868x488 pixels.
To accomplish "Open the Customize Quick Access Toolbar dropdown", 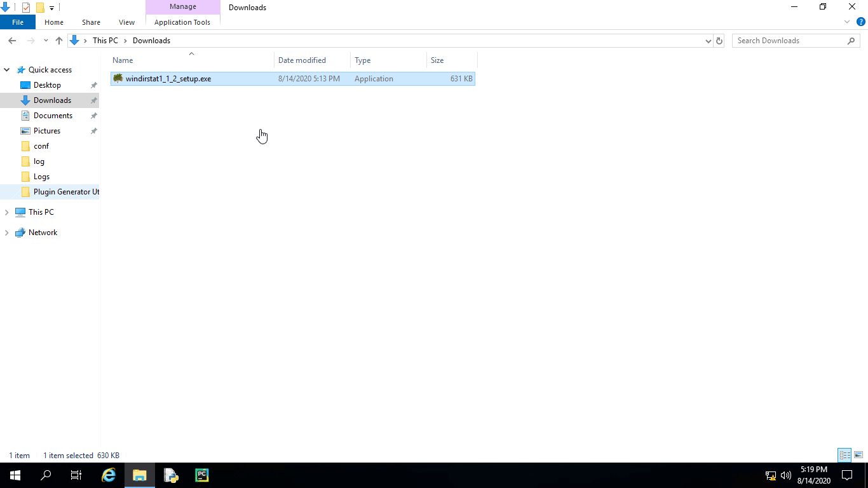I will 51,8.
